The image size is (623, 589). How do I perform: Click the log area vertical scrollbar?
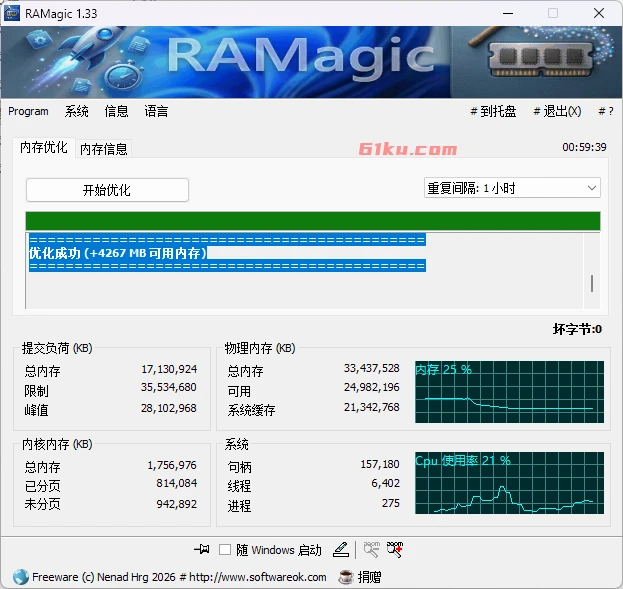pos(592,271)
